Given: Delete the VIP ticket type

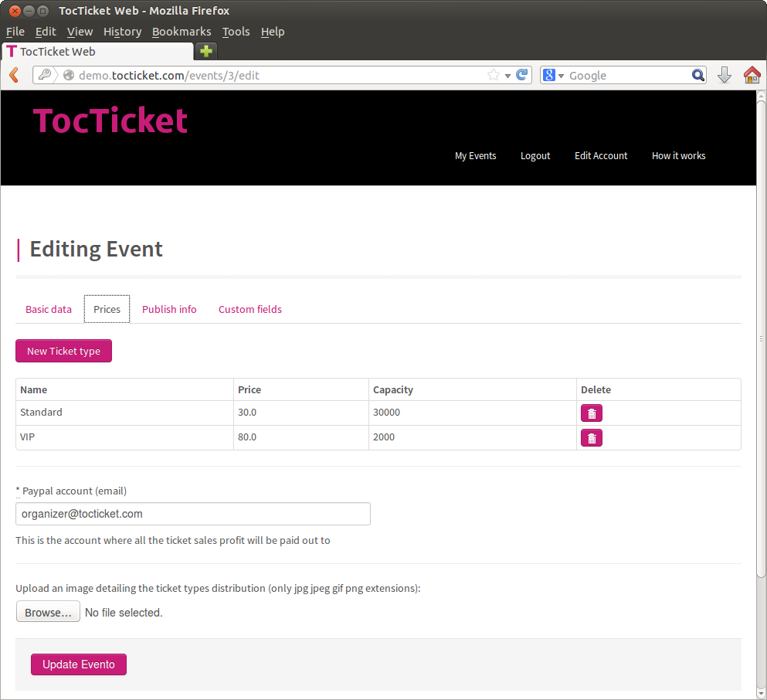Looking at the screenshot, I should [x=592, y=438].
